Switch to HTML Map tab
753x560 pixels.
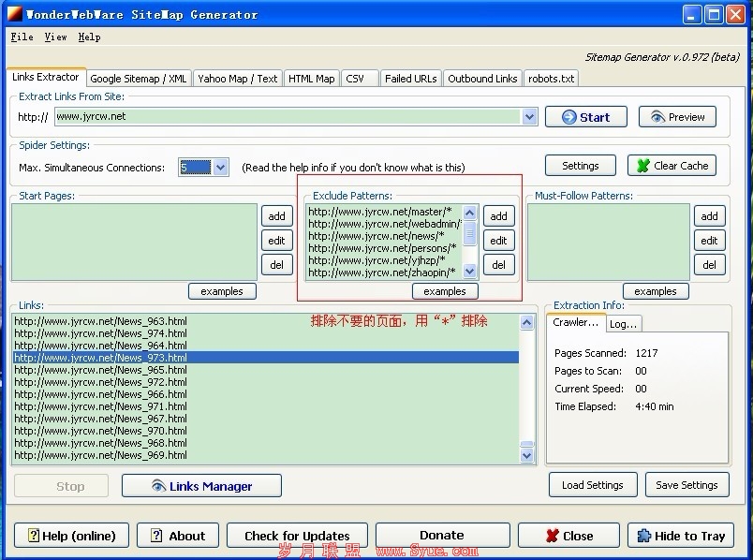(x=312, y=79)
